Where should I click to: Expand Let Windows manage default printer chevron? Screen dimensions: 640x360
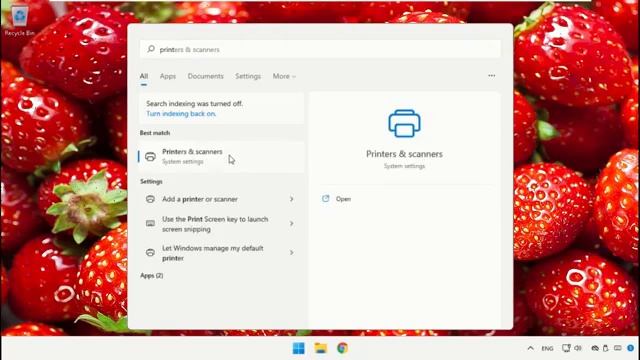click(x=291, y=253)
